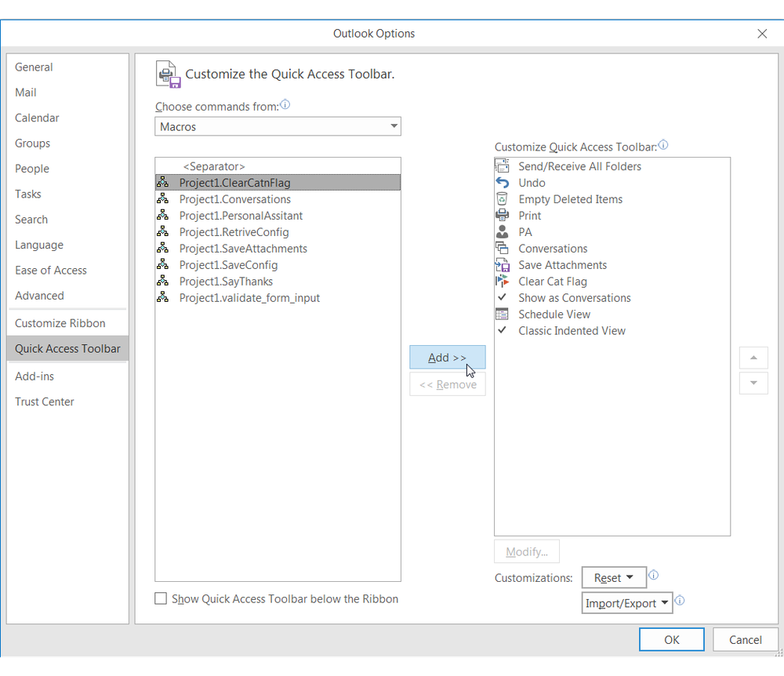Viewport: 784px width, 676px height.
Task: Select the Project1.SaveConfig macro name
Action: 228,265
